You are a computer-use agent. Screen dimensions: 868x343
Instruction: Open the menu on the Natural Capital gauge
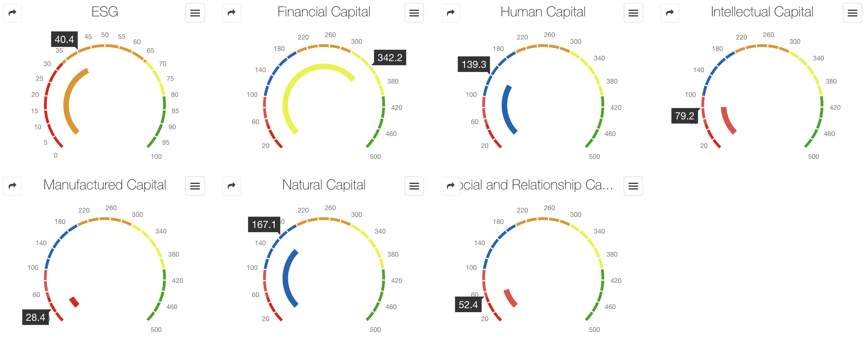[414, 186]
